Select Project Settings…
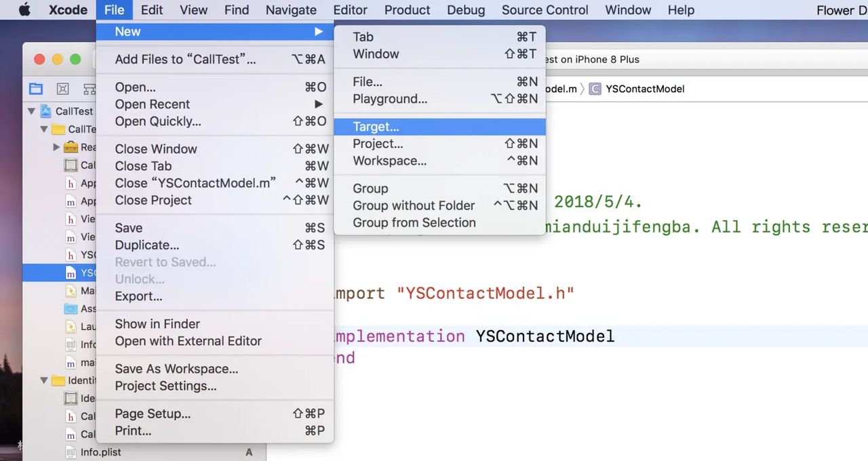This screenshot has height=461, width=868. (215, 386)
